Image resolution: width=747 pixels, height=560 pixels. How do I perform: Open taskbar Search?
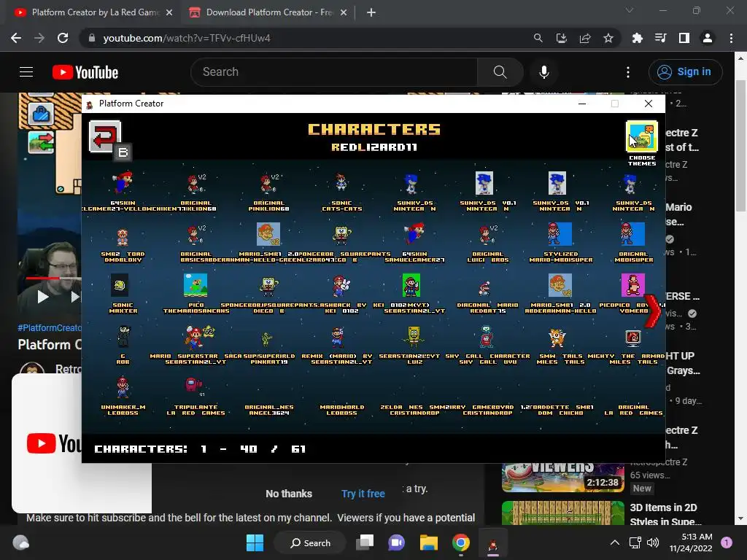311,542
